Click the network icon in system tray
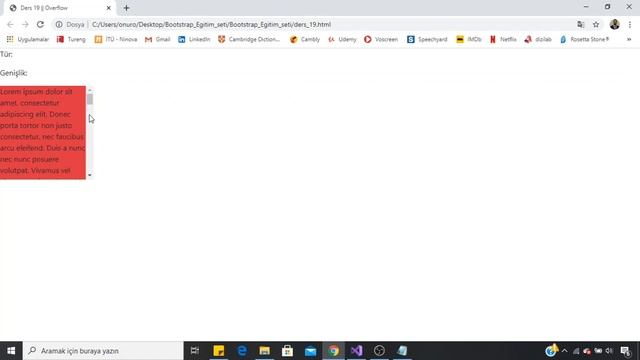The width and height of the screenshot is (640, 360). tap(576, 351)
